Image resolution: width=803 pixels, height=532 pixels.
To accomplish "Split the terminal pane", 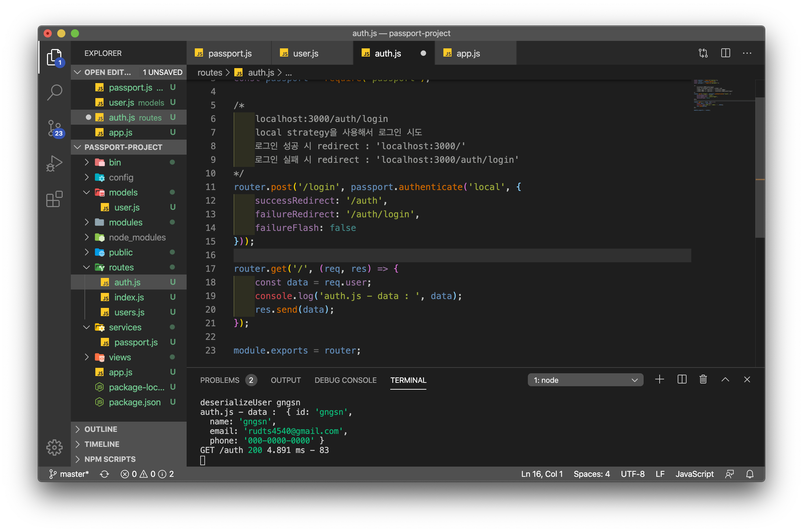I will pos(682,379).
